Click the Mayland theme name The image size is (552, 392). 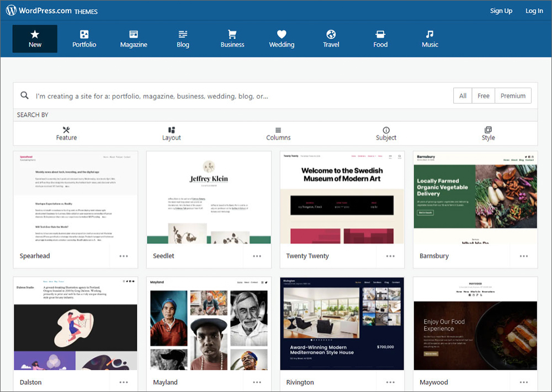(x=165, y=382)
